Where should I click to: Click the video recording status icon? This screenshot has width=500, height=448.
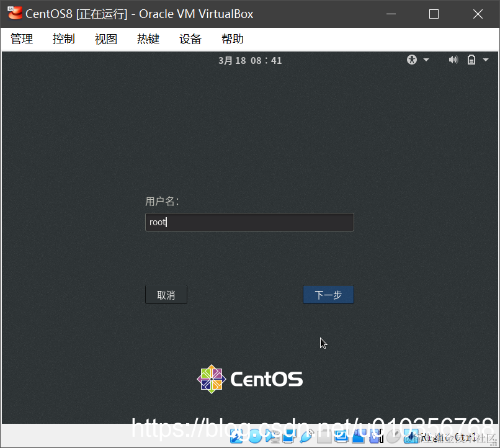359,436
